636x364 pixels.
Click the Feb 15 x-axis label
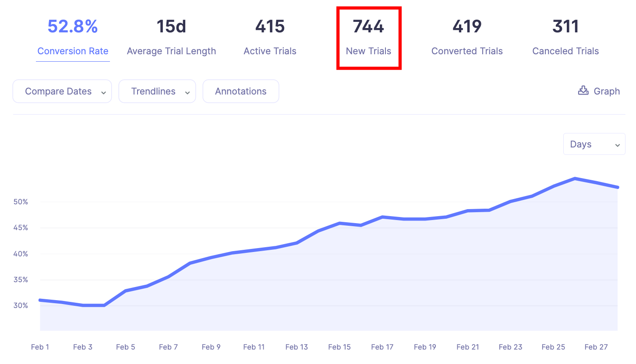click(x=339, y=347)
